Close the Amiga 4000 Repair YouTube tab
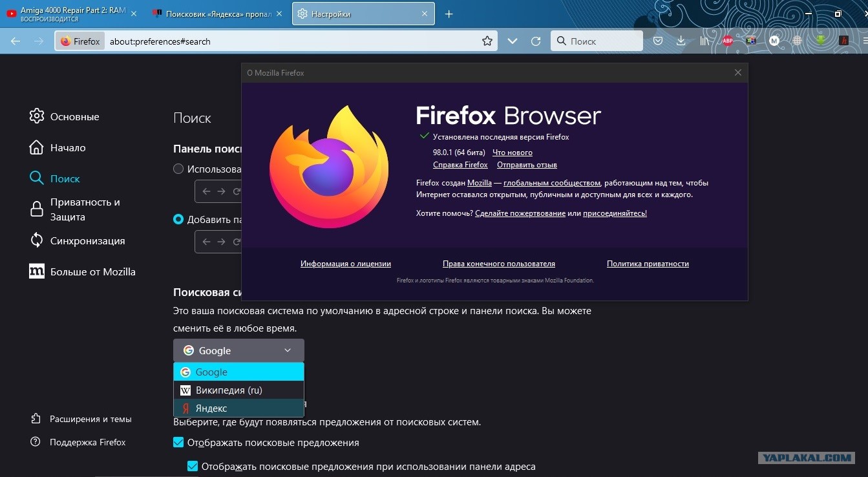This screenshot has height=477, width=868. (134, 14)
